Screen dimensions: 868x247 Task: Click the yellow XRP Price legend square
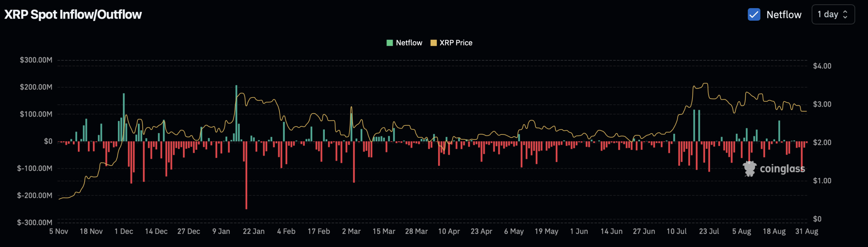[x=433, y=43]
